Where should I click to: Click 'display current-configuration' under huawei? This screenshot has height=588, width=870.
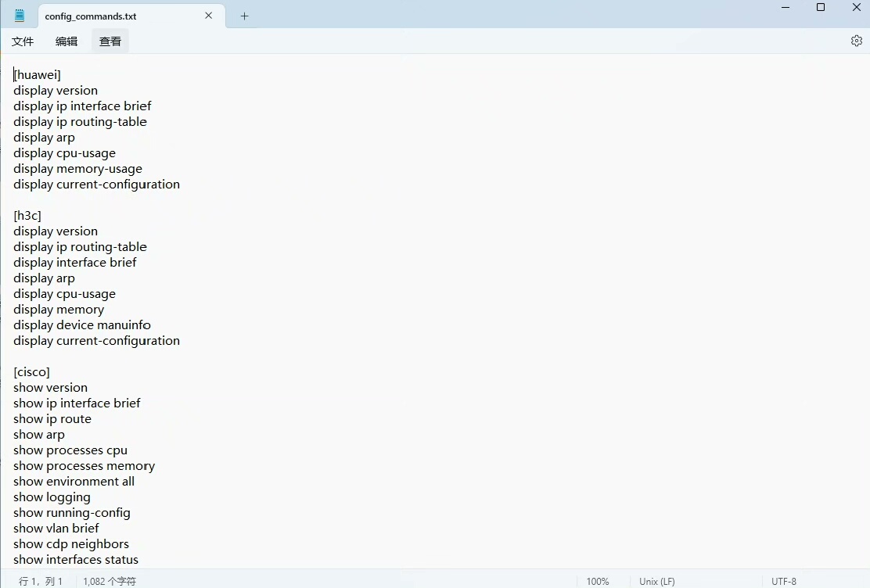(x=96, y=185)
